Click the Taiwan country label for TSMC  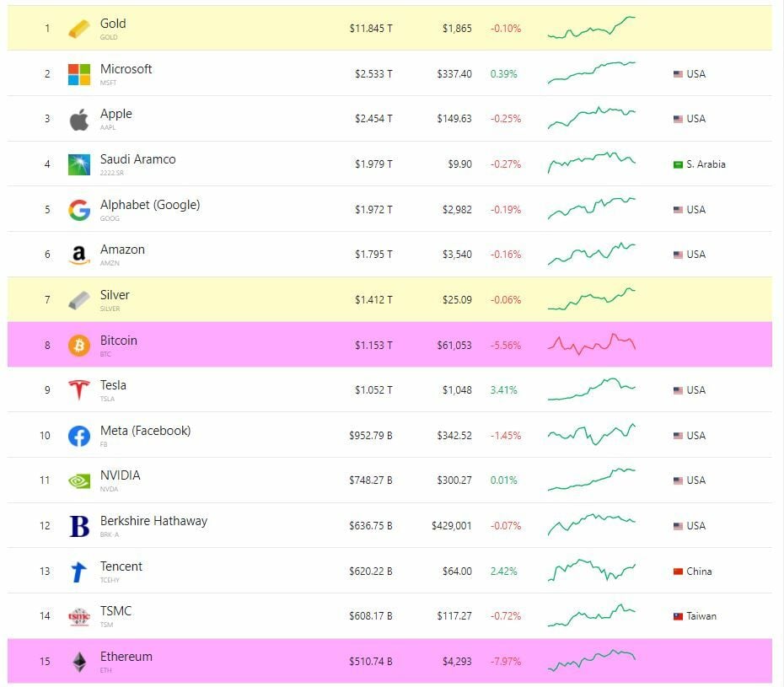point(695,616)
